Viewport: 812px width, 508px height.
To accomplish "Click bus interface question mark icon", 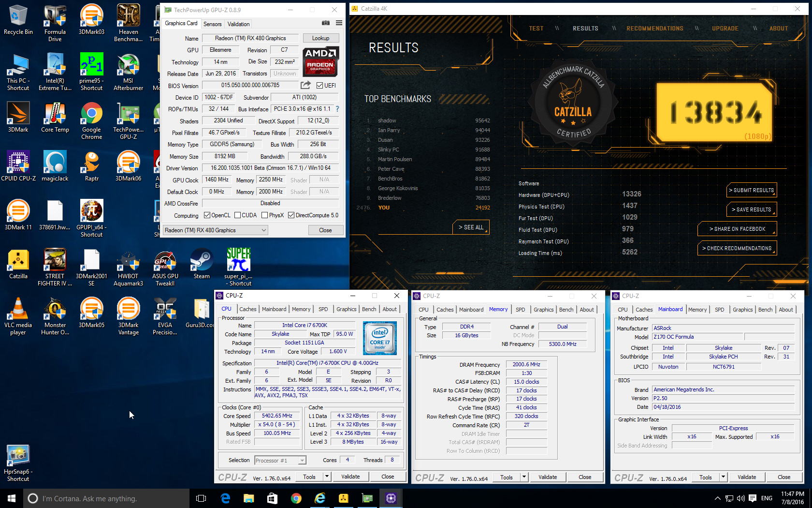I will tap(337, 109).
